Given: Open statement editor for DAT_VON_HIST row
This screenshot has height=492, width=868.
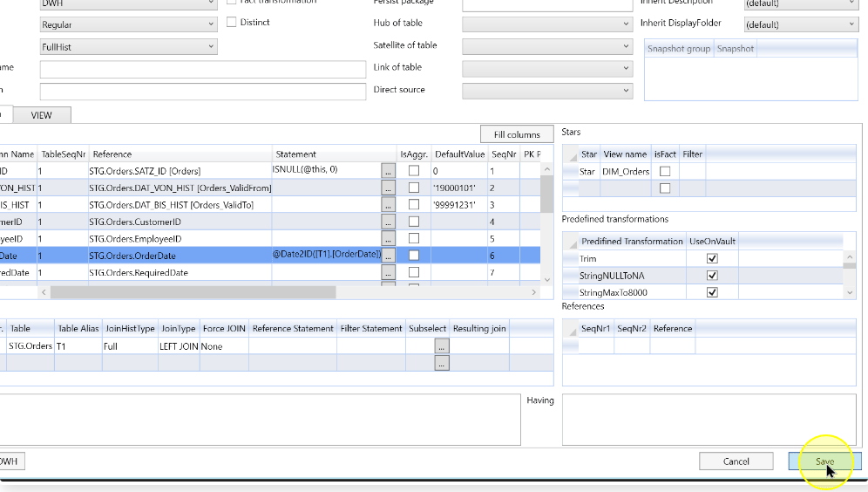Looking at the screenshot, I should pos(388,188).
